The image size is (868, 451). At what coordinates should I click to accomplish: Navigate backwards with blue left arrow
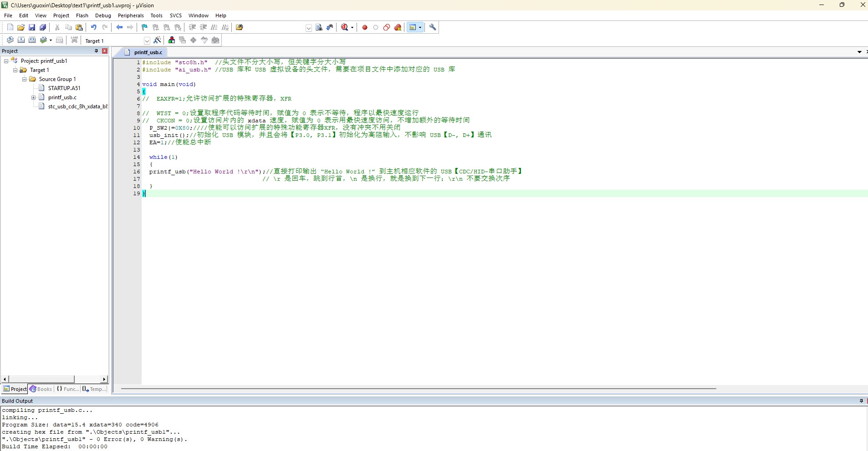pos(119,27)
